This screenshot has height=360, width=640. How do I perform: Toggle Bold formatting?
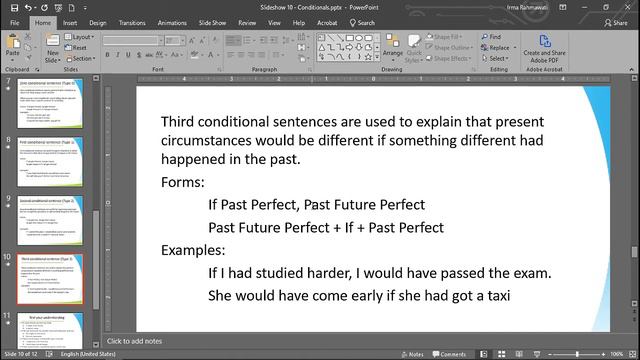pos(107,55)
